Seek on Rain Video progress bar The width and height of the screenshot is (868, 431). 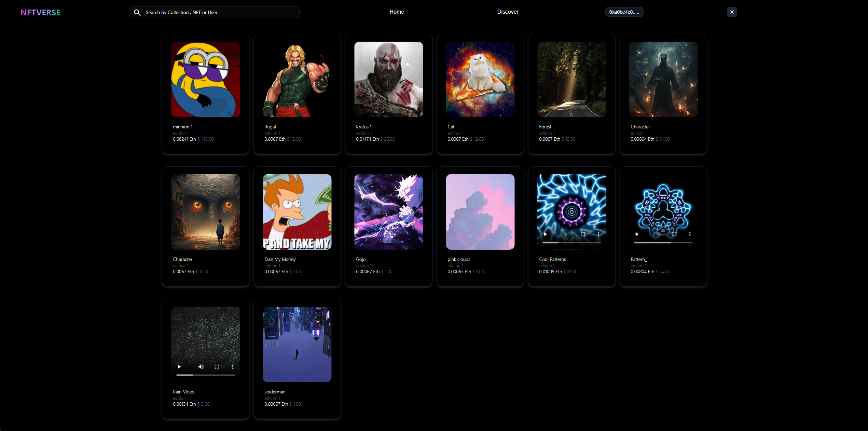tap(205, 375)
